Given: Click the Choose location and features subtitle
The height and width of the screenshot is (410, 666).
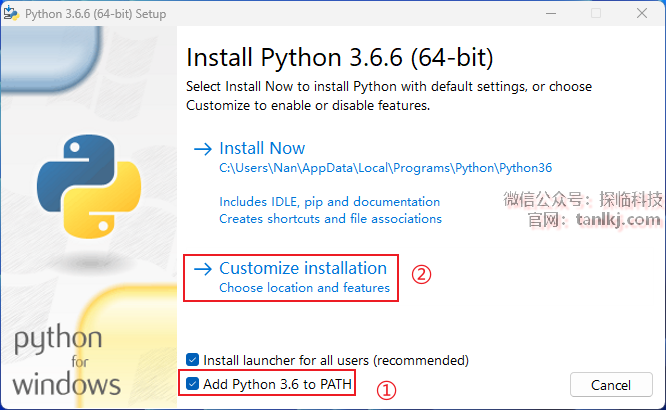Looking at the screenshot, I should point(304,288).
